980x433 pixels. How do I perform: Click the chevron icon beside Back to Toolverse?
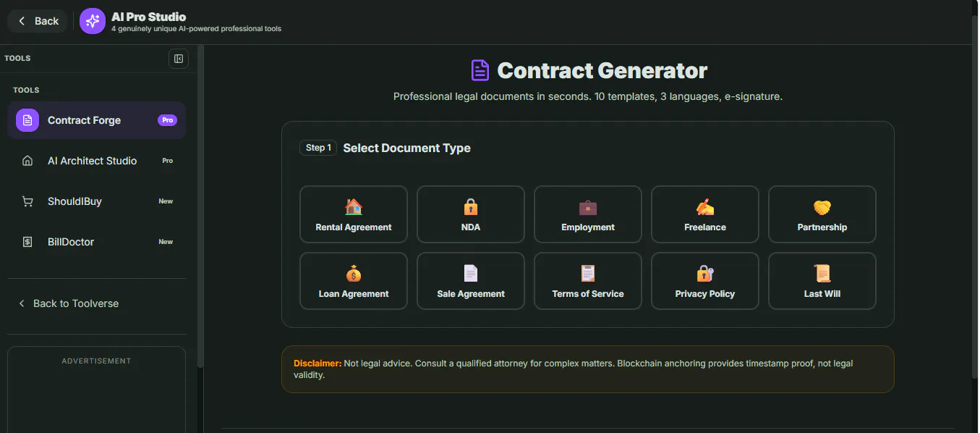(22, 303)
